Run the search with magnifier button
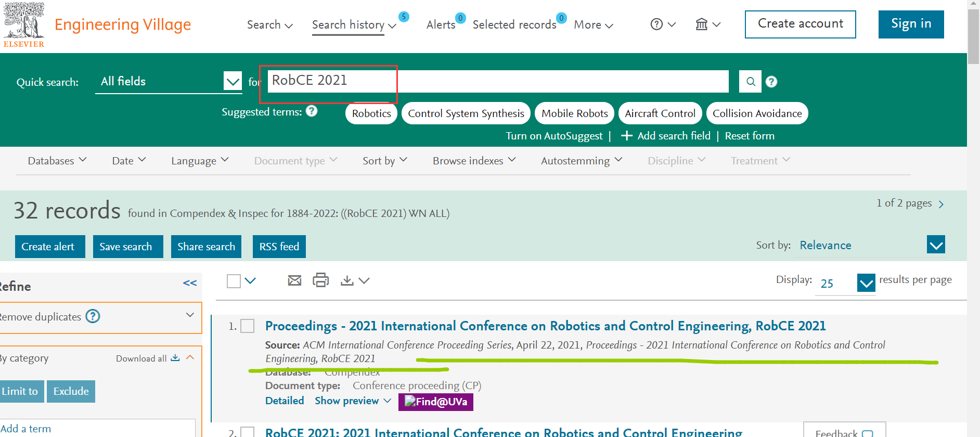 click(x=751, y=82)
